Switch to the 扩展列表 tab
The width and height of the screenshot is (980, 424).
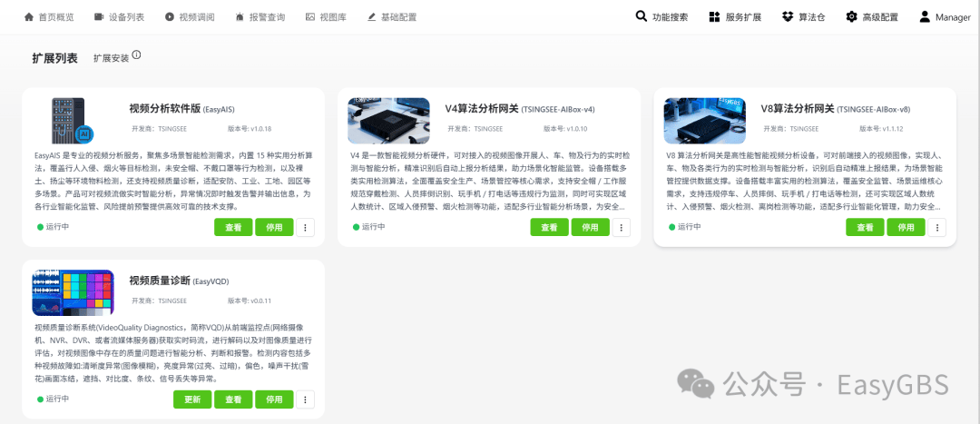point(55,58)
